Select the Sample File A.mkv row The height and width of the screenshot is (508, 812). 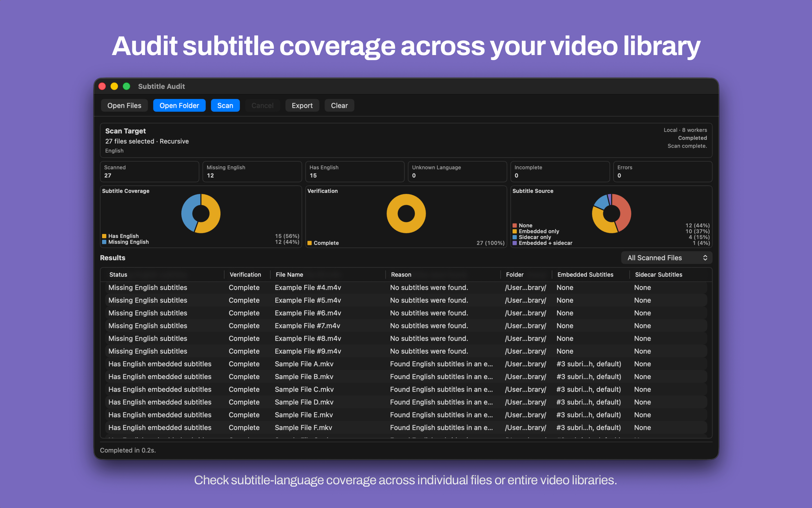point(406,364)
